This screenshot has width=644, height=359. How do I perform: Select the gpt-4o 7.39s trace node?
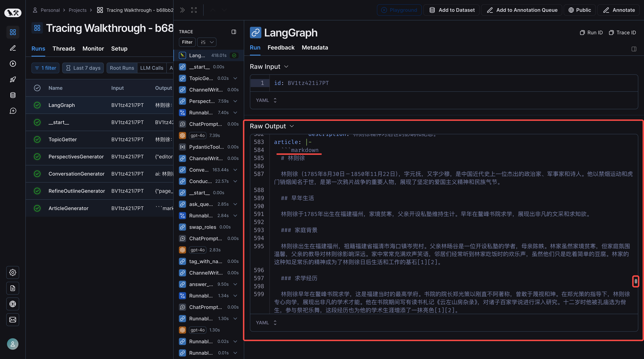[209, 135]
